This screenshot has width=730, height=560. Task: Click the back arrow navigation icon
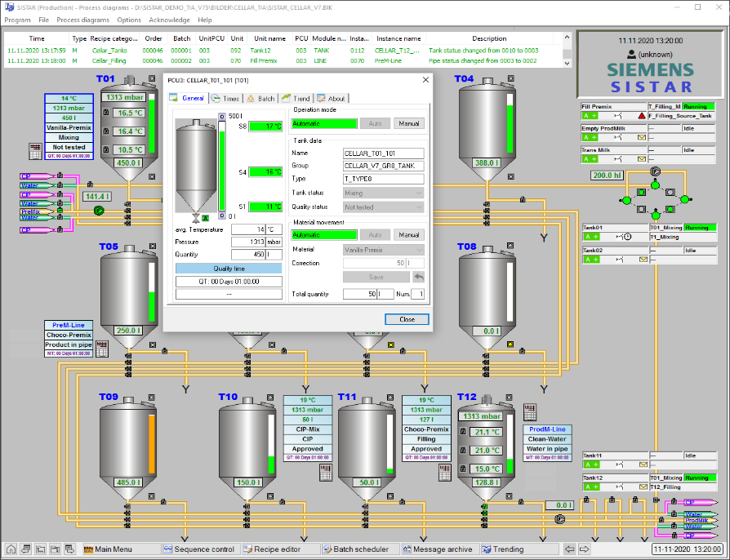[x=569, y=549]
